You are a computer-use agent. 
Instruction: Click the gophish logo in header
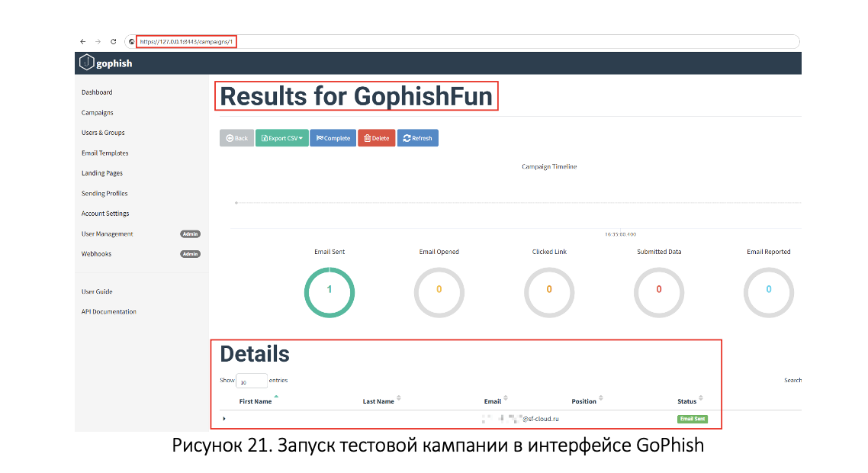pyautogui.click(x=106, y=63)
